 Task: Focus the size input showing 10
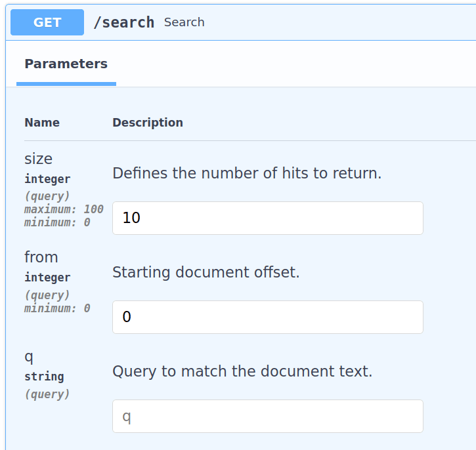click(x=267, y=218)
